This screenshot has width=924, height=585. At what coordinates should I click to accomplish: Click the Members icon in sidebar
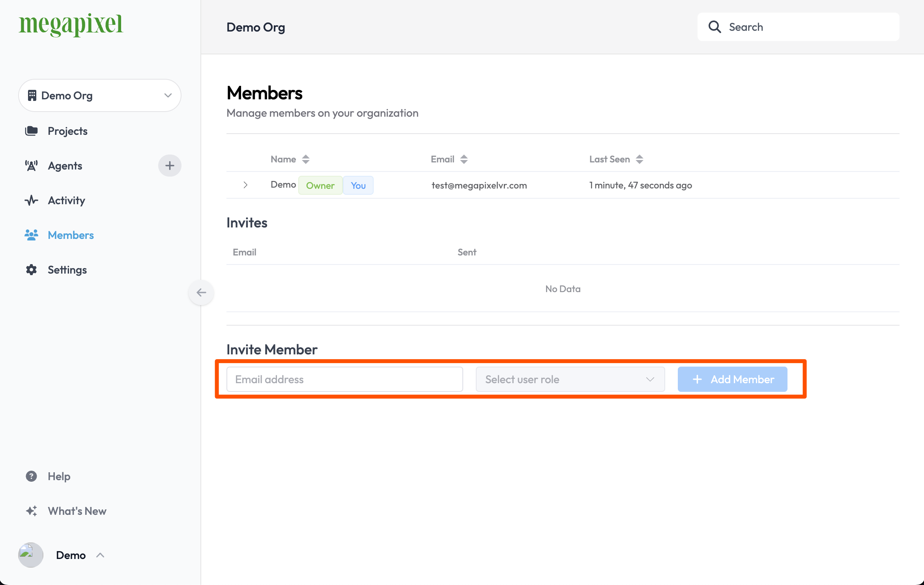pyautogui.click(x=32, y=235)
